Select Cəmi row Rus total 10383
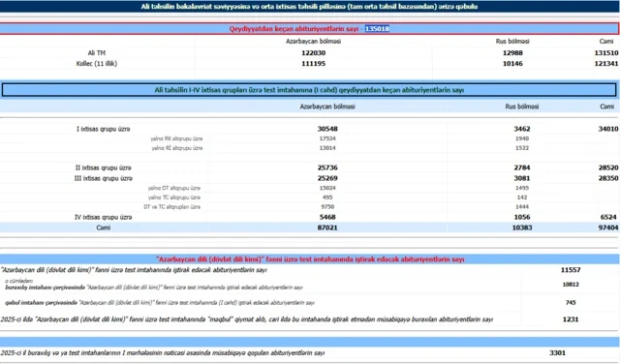This screenshot has height=364, width=620. [522, 227]
